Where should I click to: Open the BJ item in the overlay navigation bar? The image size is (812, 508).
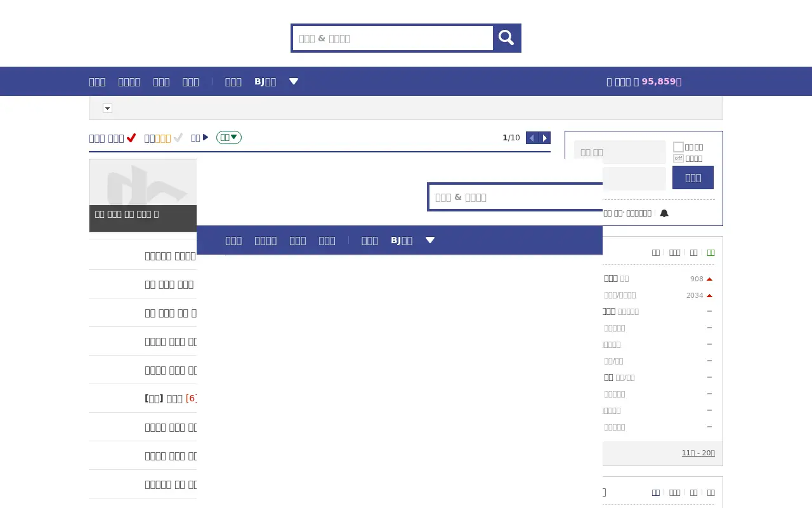coord(402,240)
